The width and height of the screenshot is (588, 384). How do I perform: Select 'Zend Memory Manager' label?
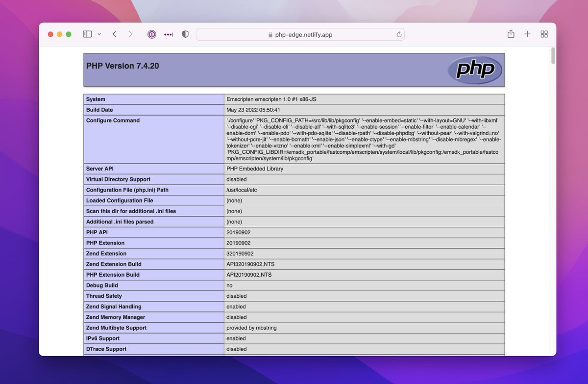pyautogui.click(x=116, y=317)
